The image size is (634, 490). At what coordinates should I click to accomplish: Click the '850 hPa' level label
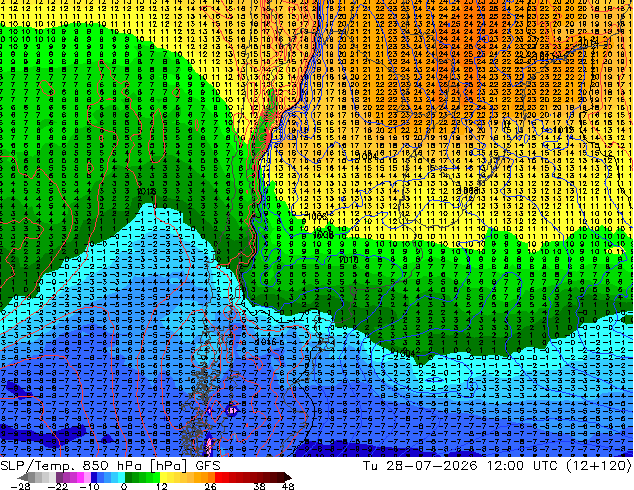pyautogui.click(x=112, y=466)
